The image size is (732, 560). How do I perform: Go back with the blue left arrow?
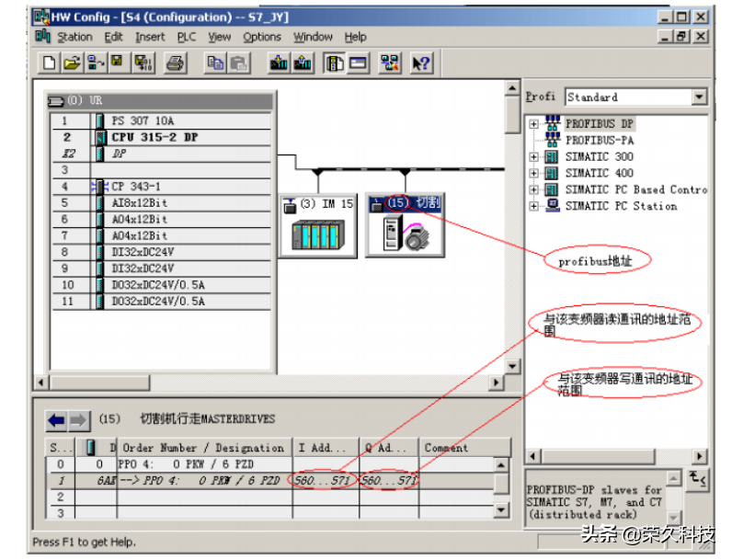(57, 420)
